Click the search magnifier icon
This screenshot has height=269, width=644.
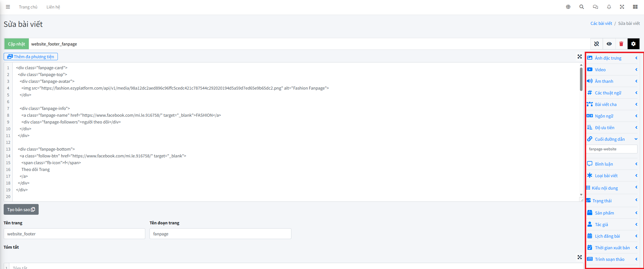581,7
